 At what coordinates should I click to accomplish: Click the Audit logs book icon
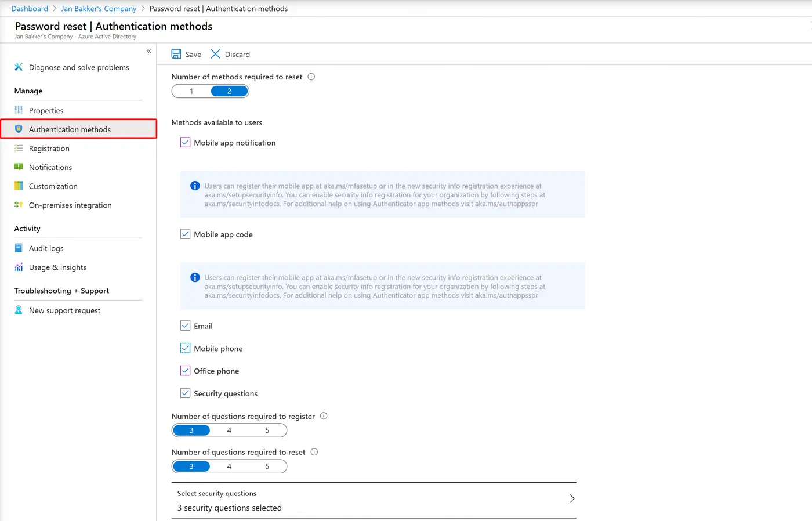click(x=19, y=248)
